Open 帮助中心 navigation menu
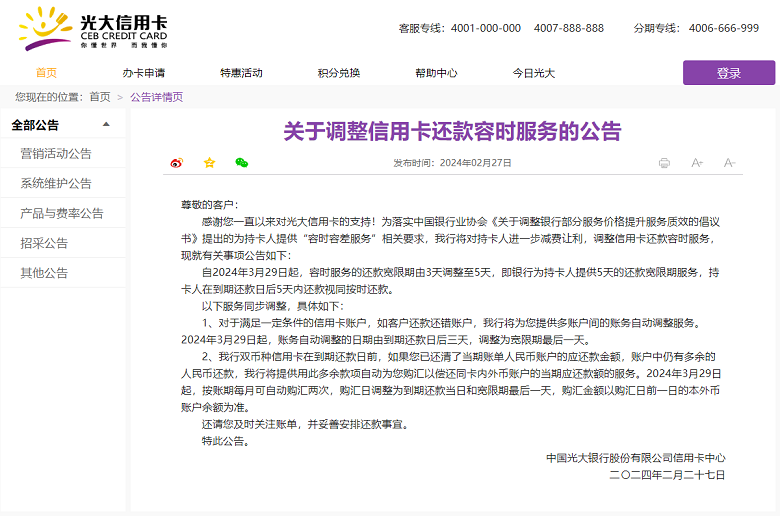The height and width of the screenshot is (516, 780). (436, 73)
